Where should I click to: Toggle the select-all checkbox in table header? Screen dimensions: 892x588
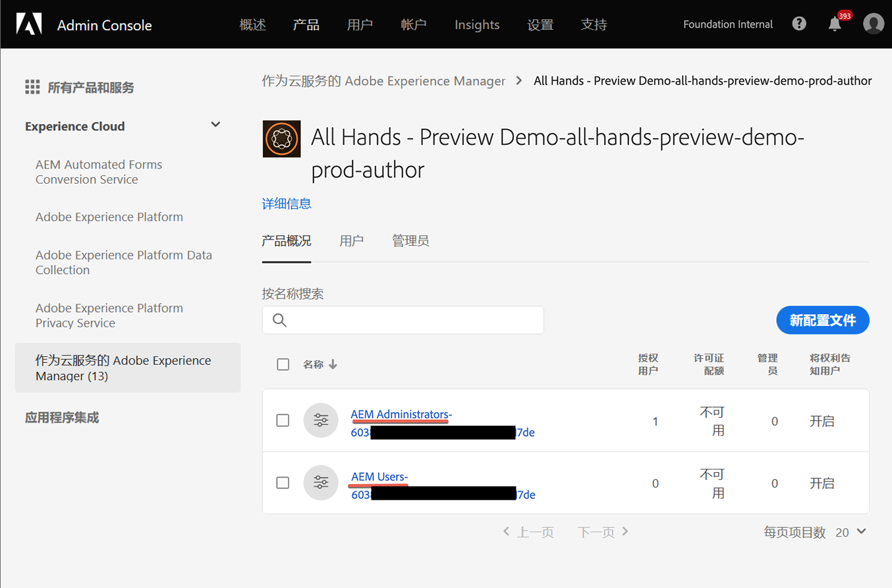click(x=283, y=364)
